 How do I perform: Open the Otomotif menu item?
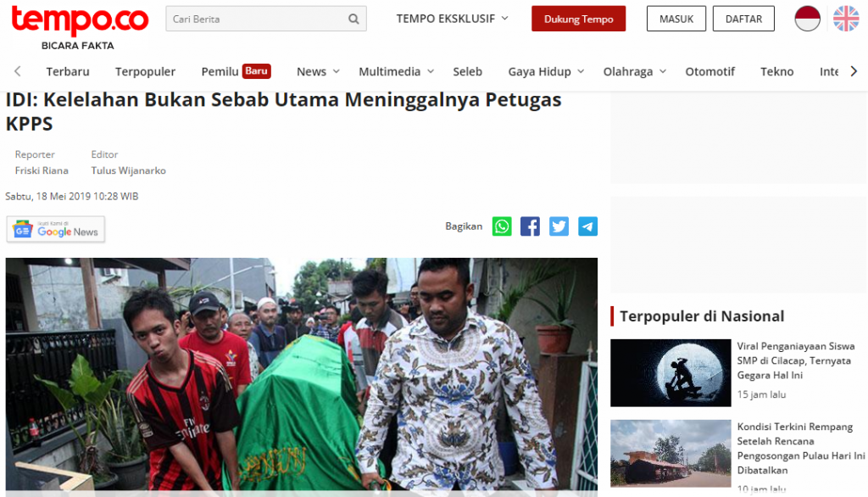click(709, 71)
